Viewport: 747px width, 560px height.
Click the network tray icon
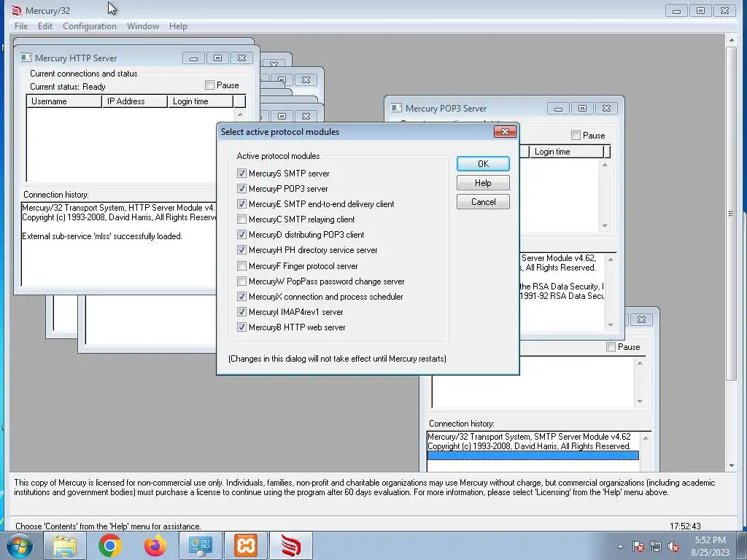656,547
